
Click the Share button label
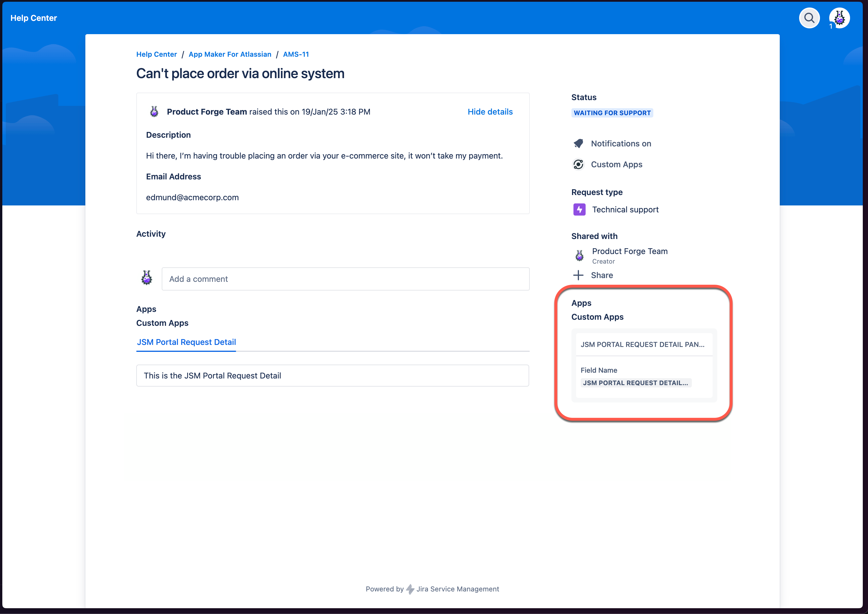pos(602,275)
